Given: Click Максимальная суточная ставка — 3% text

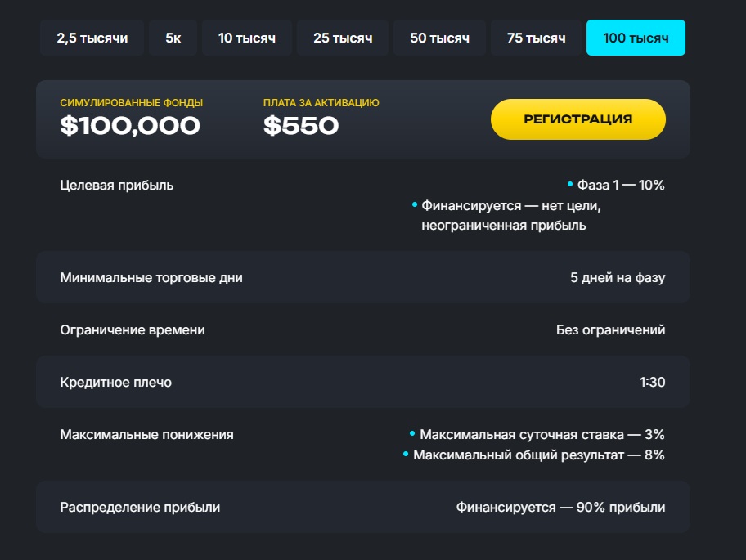Looking at the screenshot, I should click(542, 435).
